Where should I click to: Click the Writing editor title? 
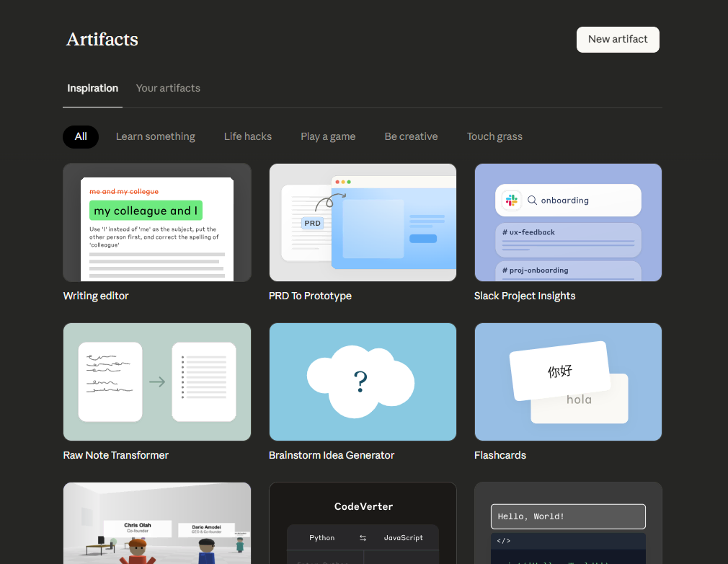(x=96, y=296)
